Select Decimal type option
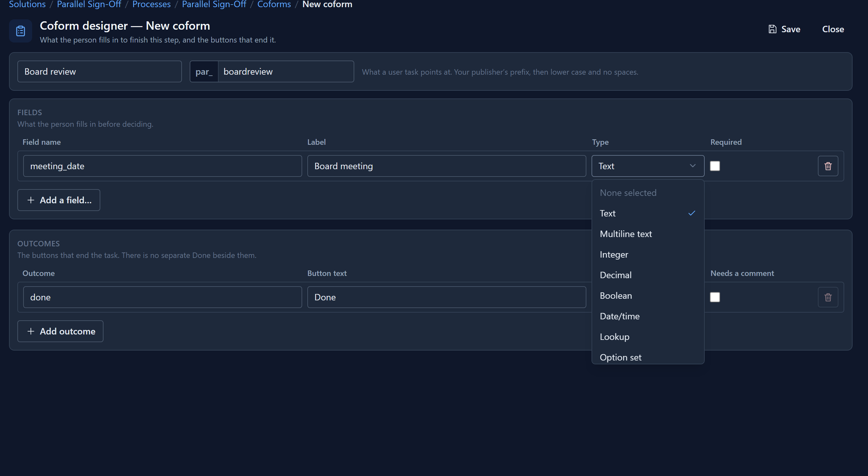868x476 pixels. [x=648, y=275]
